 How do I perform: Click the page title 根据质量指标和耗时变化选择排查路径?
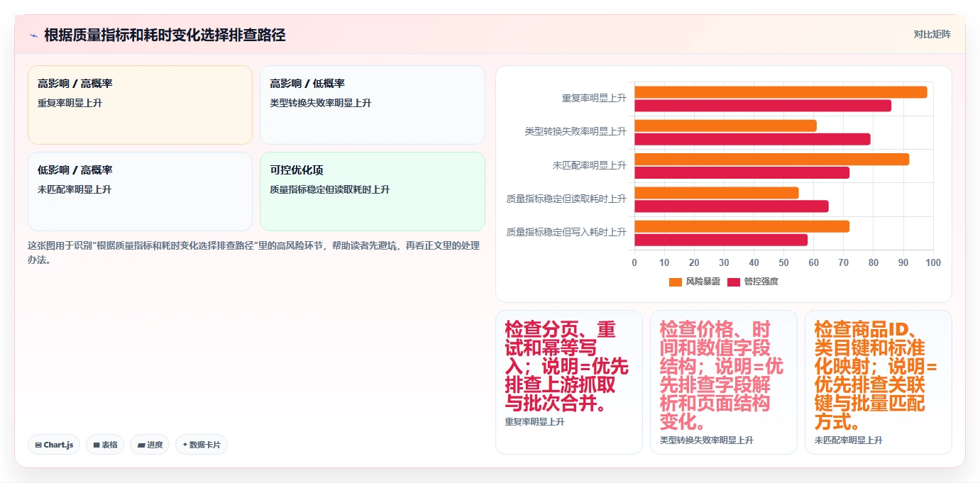coord(165,35)
